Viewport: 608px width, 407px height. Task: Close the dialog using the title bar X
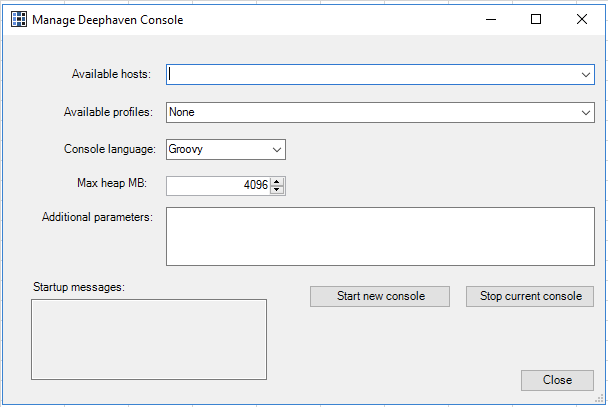582,19
